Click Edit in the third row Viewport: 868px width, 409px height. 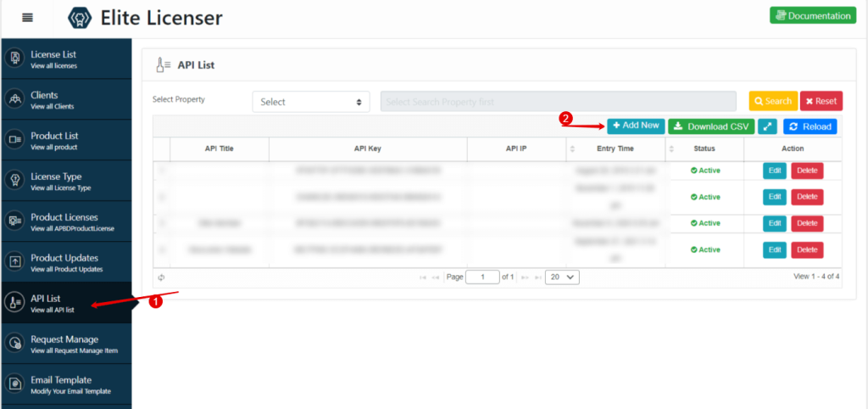pyautogui.click(x=775, y=223)
